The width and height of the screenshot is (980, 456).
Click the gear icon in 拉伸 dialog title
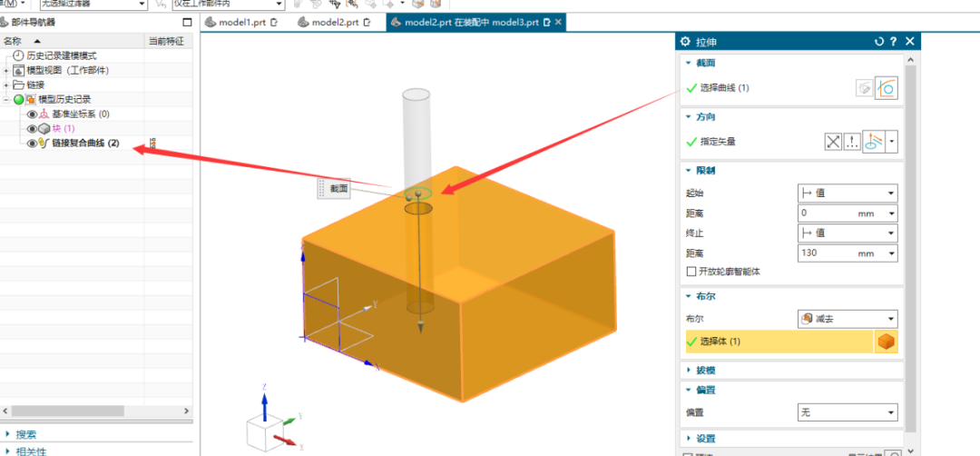(685, 42)
